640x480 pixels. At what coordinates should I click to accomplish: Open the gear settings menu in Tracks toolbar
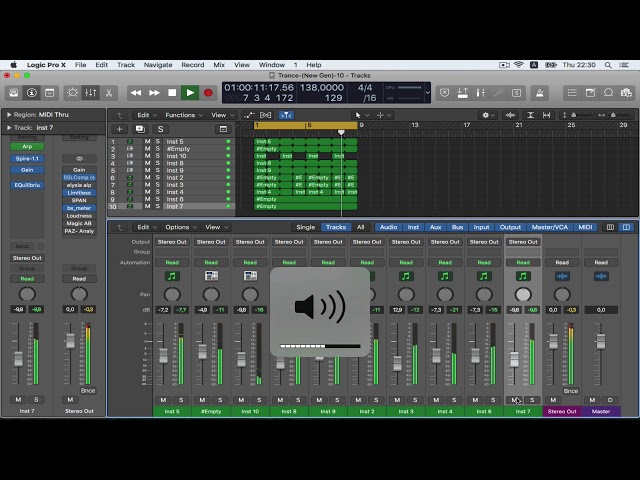[487, 116]
